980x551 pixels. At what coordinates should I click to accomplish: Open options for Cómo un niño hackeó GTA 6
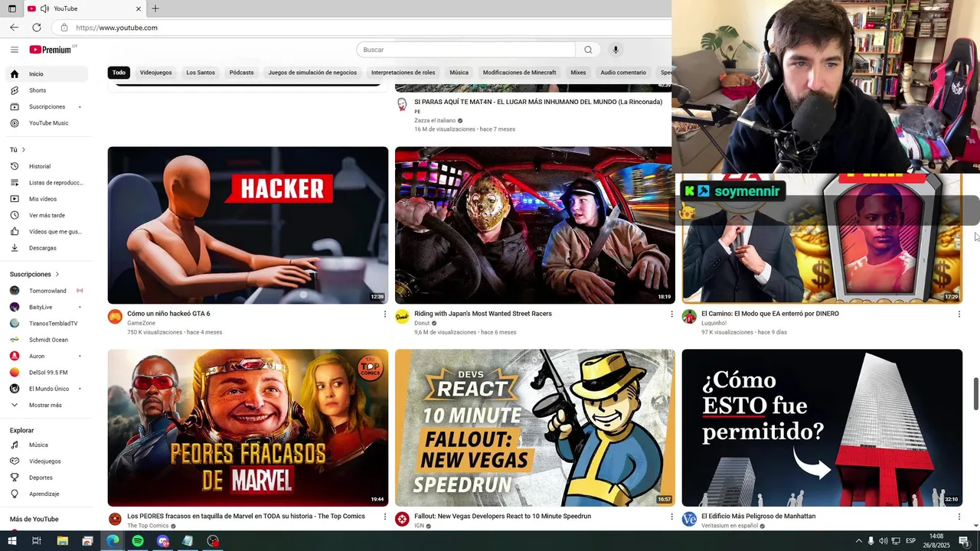click(385, 314)
